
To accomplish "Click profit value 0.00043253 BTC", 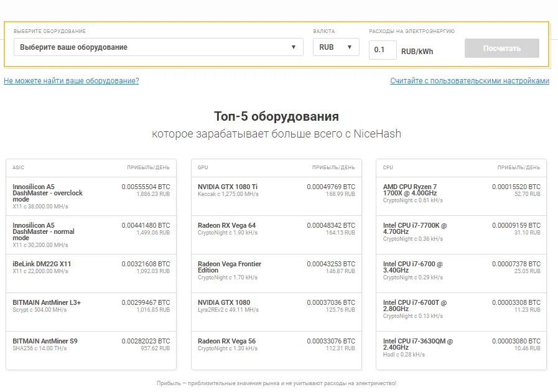I will point(331,264).
